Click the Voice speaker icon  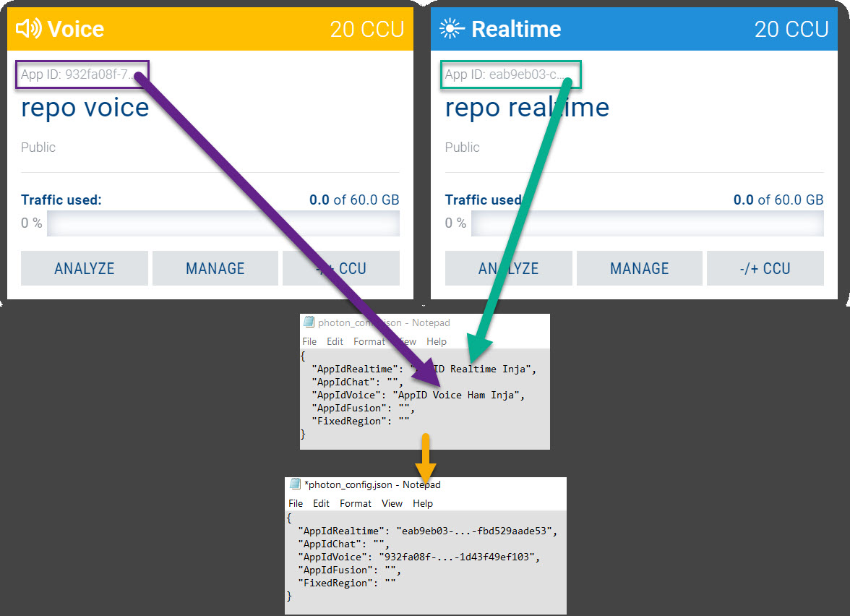(29, 28)
